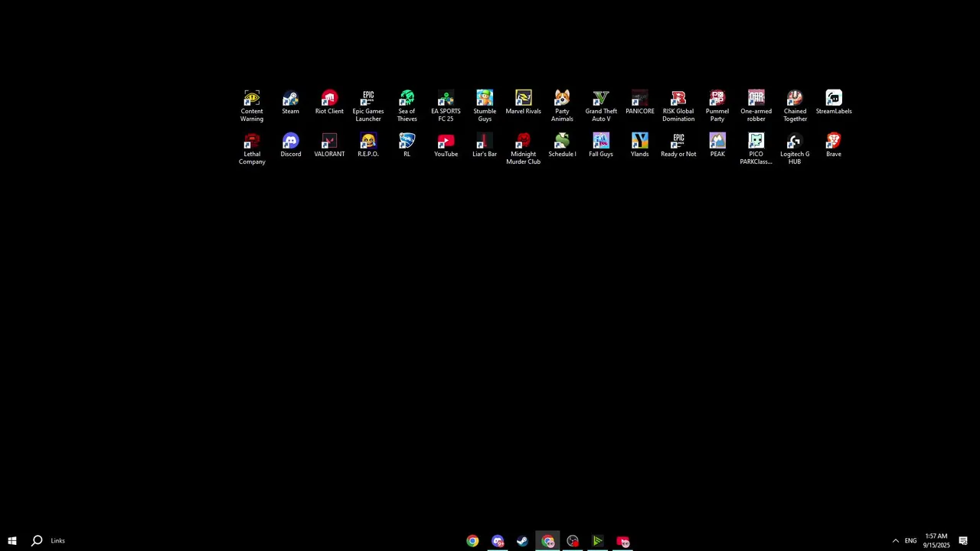Select the EA SPORTS FC 25 icon
Image resolution: width=980 pixels, height=551 pixels.
click(x=446, y=106)
